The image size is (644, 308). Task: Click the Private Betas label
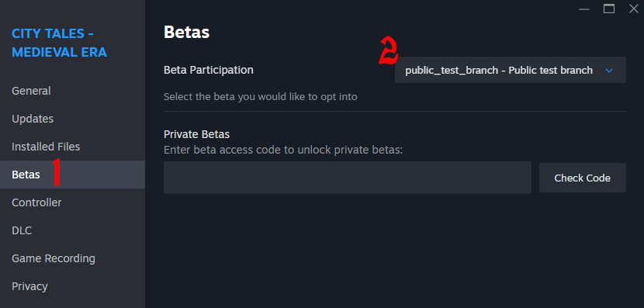(x=196, y=134)
